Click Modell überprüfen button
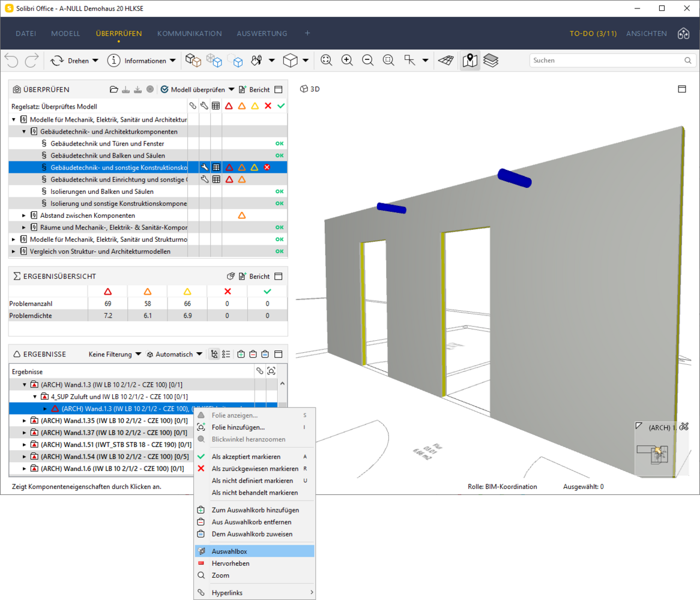700x600 pixels. [x=193, y=89]
